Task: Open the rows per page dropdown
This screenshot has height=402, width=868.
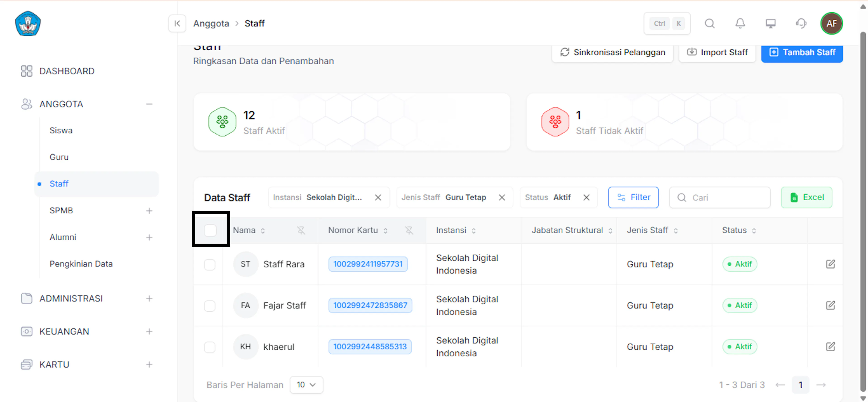Action: click(x=306, y=385)
